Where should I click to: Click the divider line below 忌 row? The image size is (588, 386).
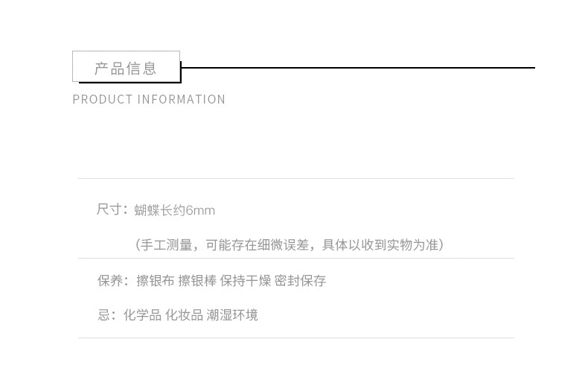pos(295,338)
